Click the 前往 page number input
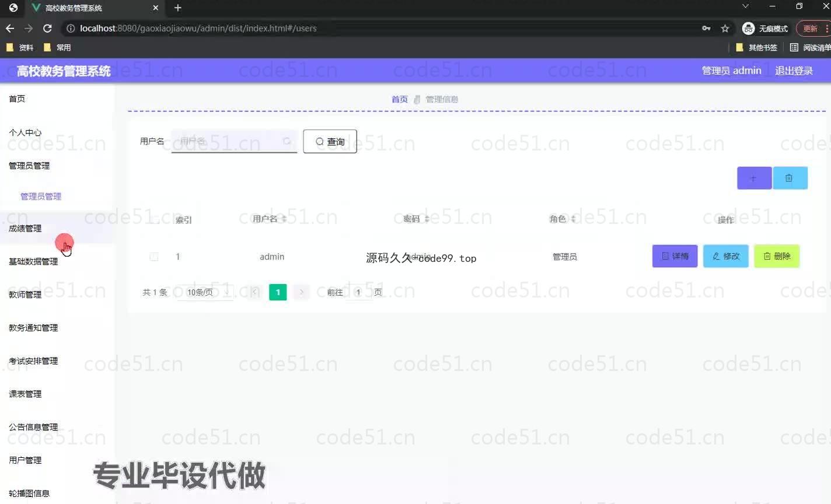Screen dimensions: 831x504 (358, 292)
